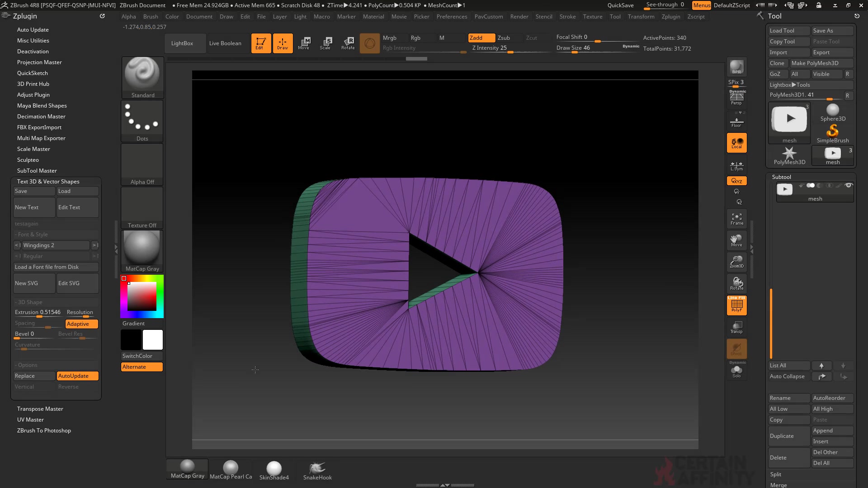Toggle the mesh subtool eye visibility
This screenshot has width=868, height=488.
(x=849, y=186)
